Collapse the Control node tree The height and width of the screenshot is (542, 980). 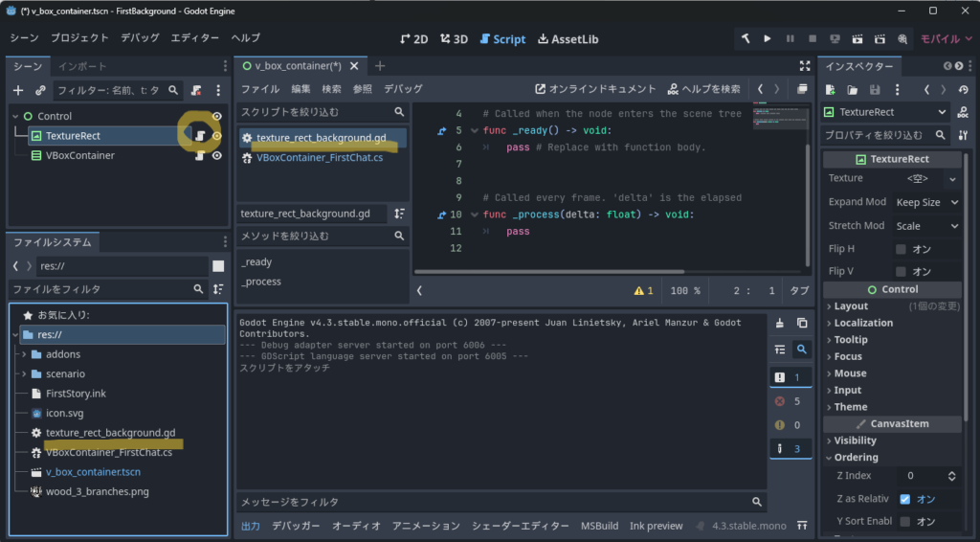pos(15,116)
